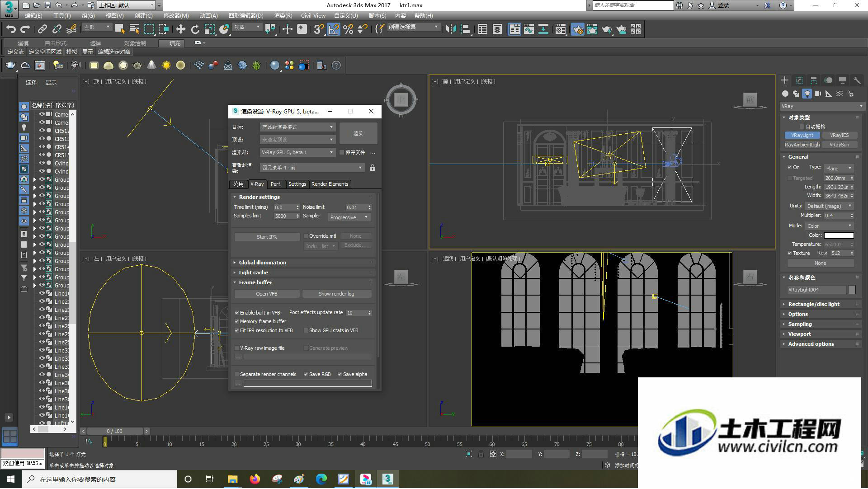This screenshot has height=489, width=868.
Task: Open the Utilities wrench panel icon
Action: coord(857,80)
